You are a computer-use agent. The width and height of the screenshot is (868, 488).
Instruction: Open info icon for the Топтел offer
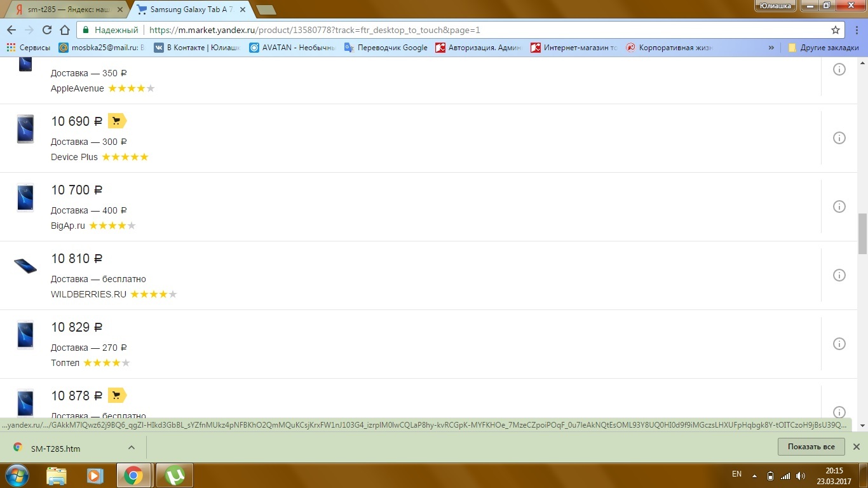(x=839, y=344)
